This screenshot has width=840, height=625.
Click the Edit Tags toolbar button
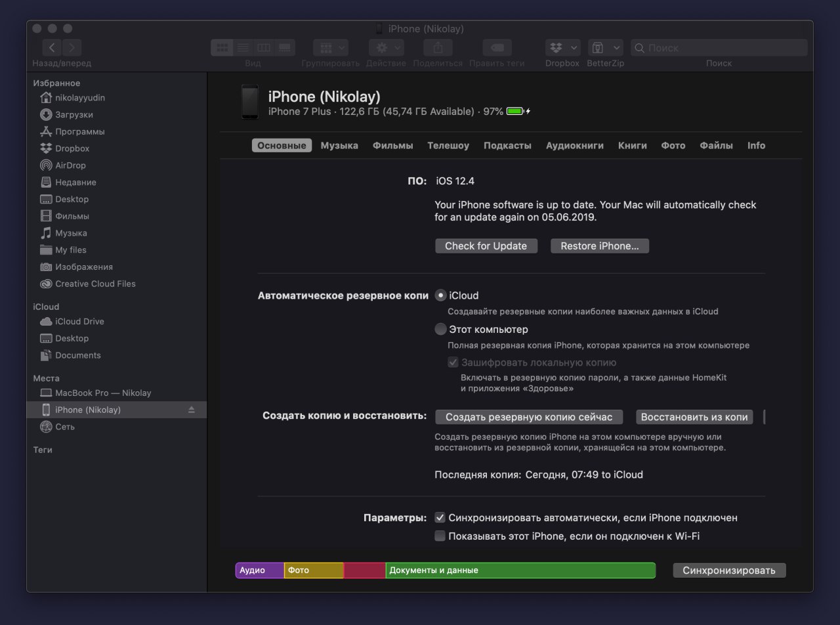click(x=497, y=47)
